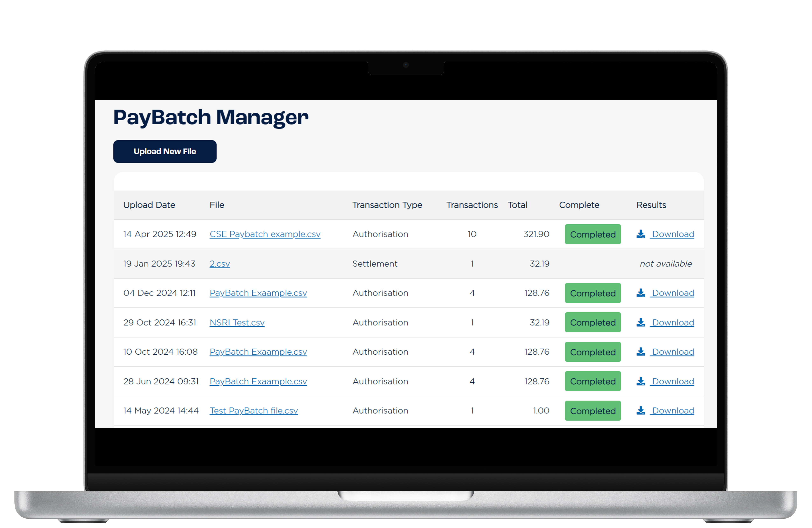The image size is (812, 528).
Task: Open CSE Paybatch example.csv
Action: tap(265, 234)
